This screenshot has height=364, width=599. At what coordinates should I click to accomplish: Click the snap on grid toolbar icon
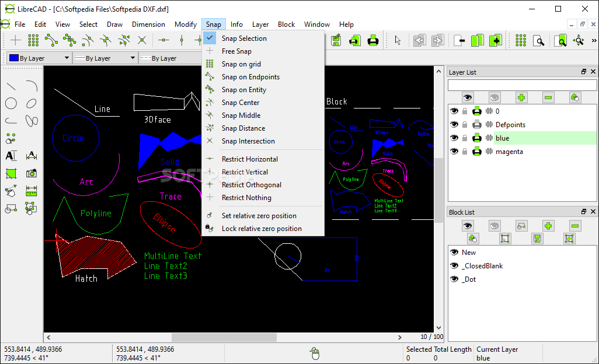click(33, 40)
